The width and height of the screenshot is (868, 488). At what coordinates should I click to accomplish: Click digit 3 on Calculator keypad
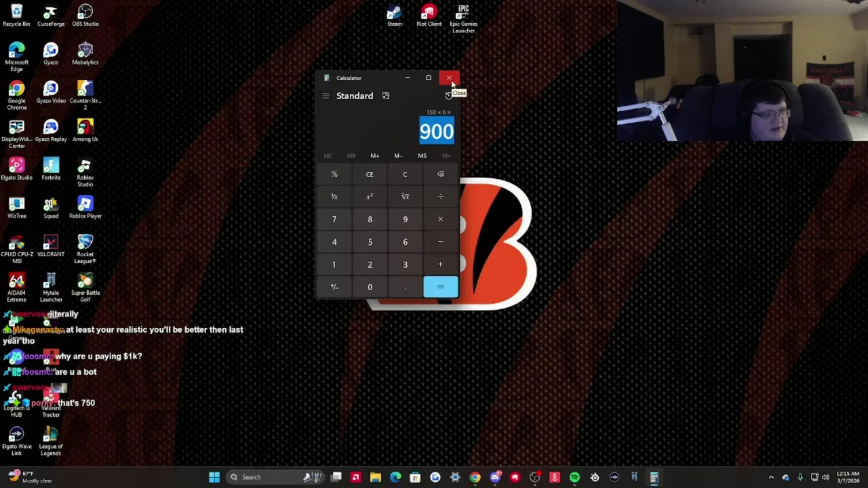[x=405, y=264]
